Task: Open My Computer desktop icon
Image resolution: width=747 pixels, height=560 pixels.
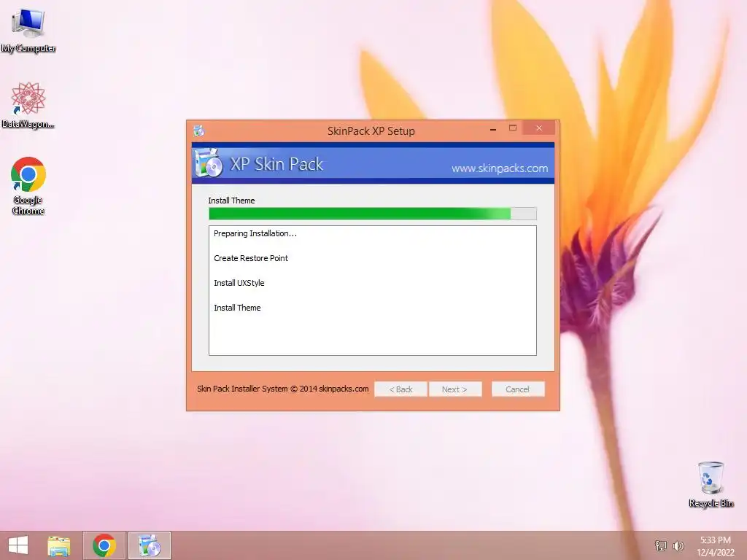Action: coord(28,30)
